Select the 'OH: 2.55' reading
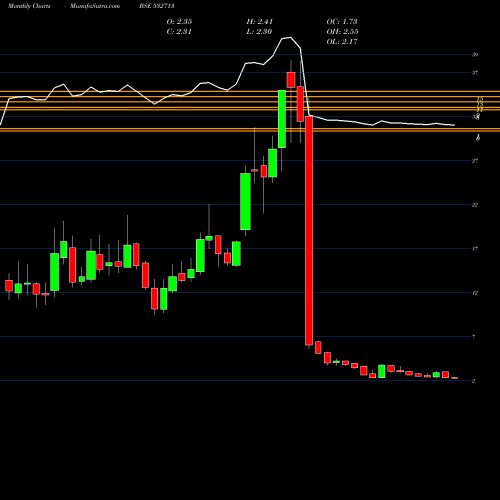The height and width of the screenshot is (500, 500). pyautogui.click(x=342, y=32)
